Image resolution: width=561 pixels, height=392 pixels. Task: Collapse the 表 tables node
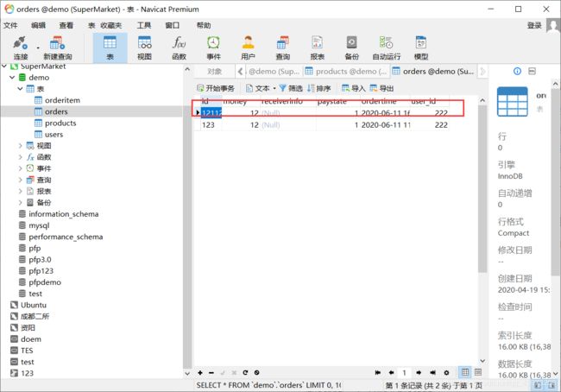point(21,88)
